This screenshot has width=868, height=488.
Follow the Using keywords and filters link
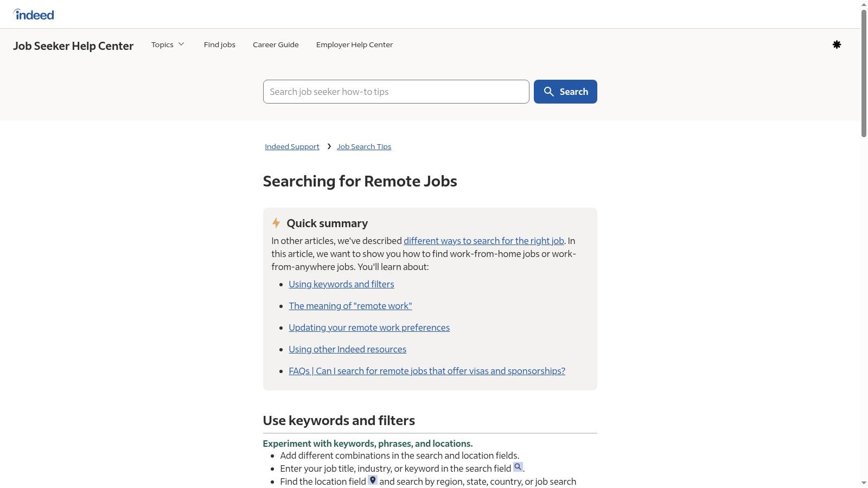(x=341, y=284)
